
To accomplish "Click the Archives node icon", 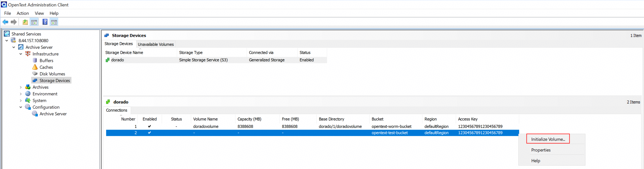I will click(28, 87).
